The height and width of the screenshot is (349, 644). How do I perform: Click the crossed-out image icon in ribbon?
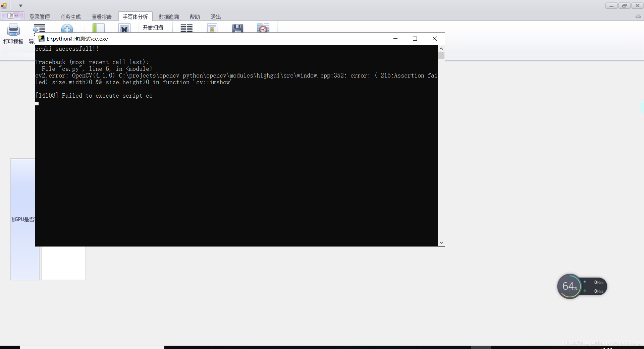click(x=124, y=29)
